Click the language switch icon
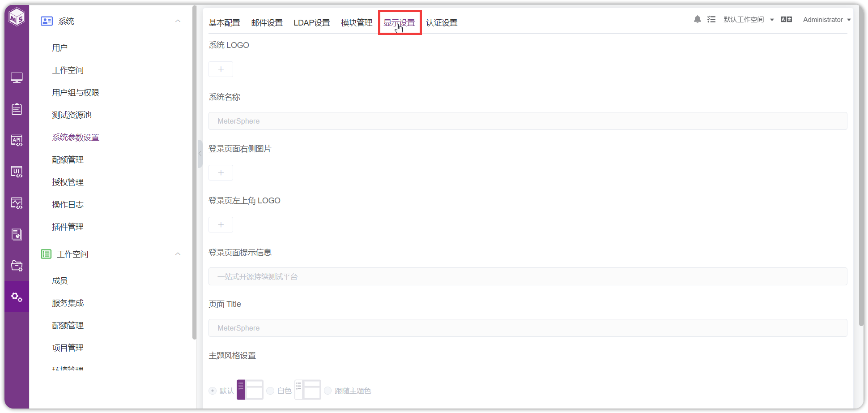This screenshot has width=868, height=413. tap(786, 19)
